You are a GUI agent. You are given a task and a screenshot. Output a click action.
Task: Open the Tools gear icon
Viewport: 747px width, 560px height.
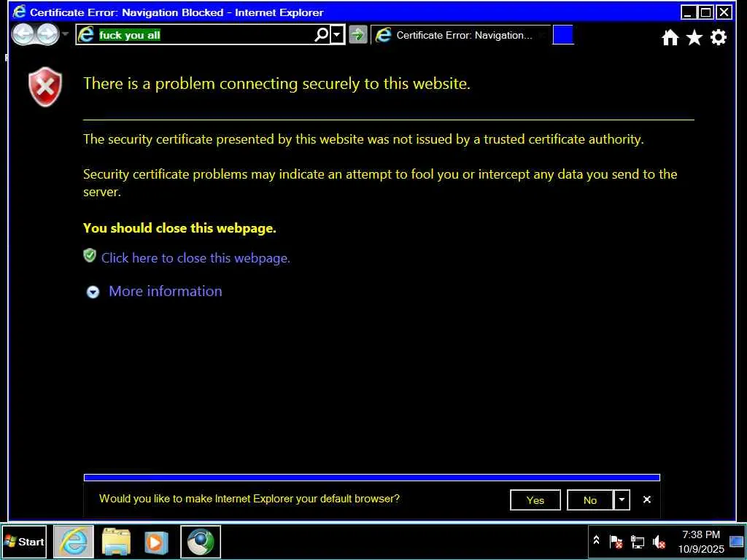tap(719, 37)
